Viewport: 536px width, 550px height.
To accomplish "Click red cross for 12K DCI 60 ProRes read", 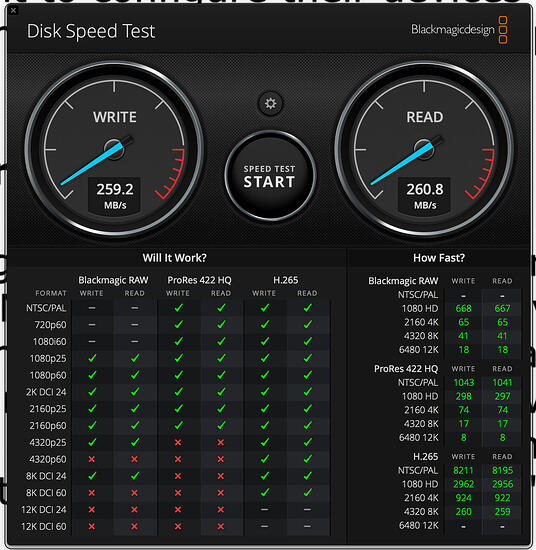I will click(x=221, y=526).
